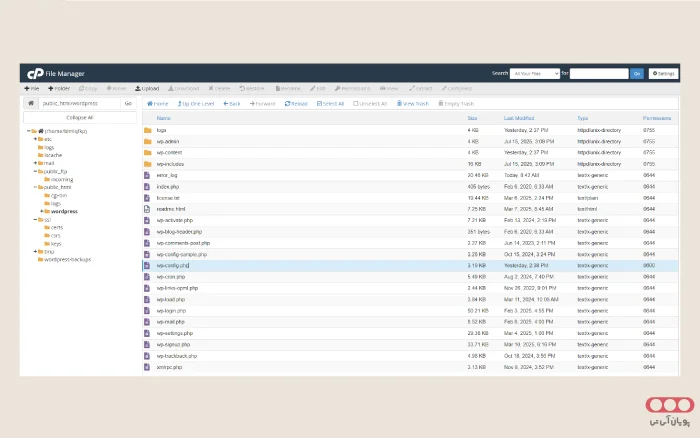Click the error_log file icon
This screenshot has width=700, height=438.
[147, 175]
